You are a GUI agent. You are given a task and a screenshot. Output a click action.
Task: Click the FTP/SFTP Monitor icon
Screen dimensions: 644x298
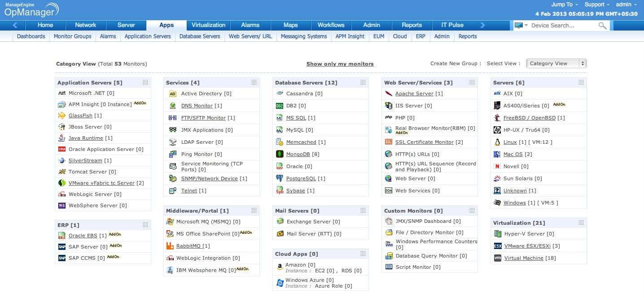(173, 118)
